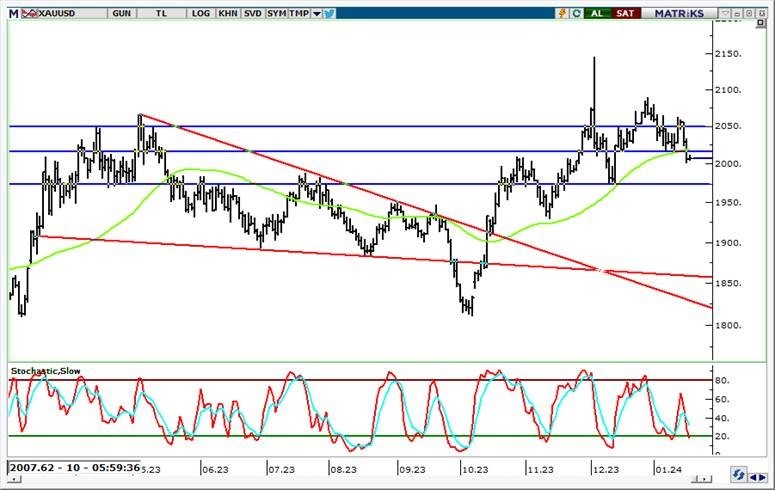Click the horizontal scrollbar's right arrow

click(761, 475)
